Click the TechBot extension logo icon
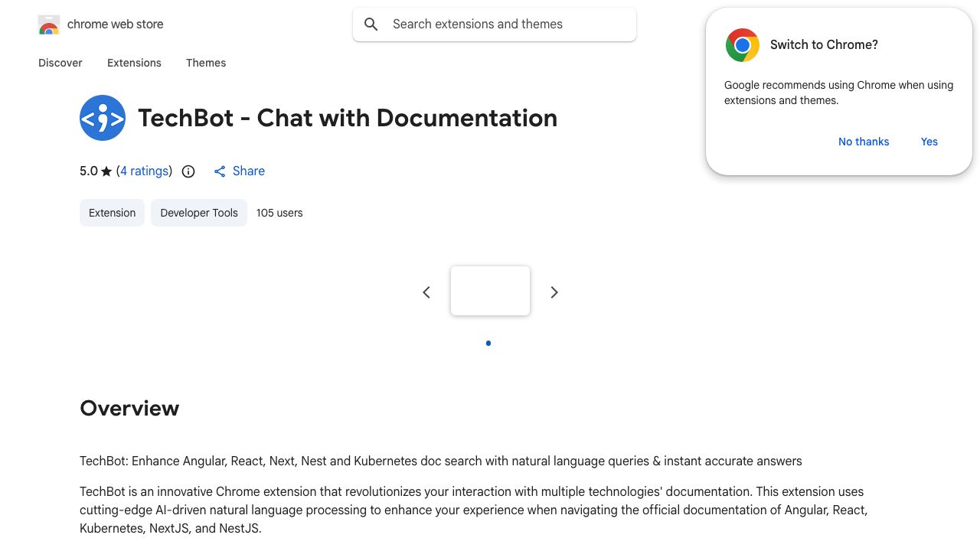Screen dimensions: 980x551 point(103,118)
